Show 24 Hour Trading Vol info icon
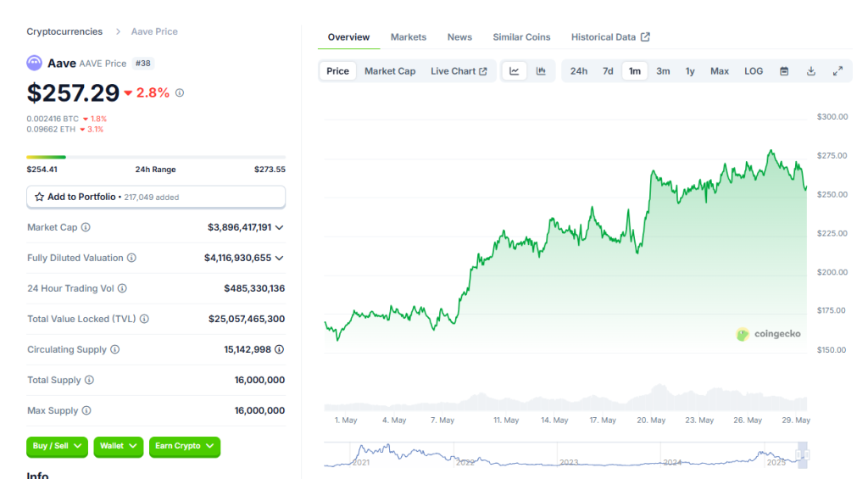 click(x=122, y=288)
